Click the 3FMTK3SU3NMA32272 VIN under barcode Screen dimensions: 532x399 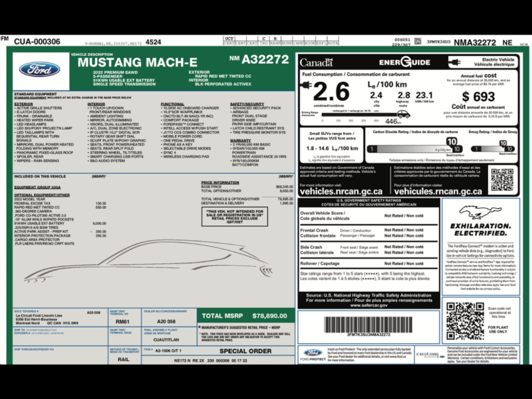coord(368,335)
